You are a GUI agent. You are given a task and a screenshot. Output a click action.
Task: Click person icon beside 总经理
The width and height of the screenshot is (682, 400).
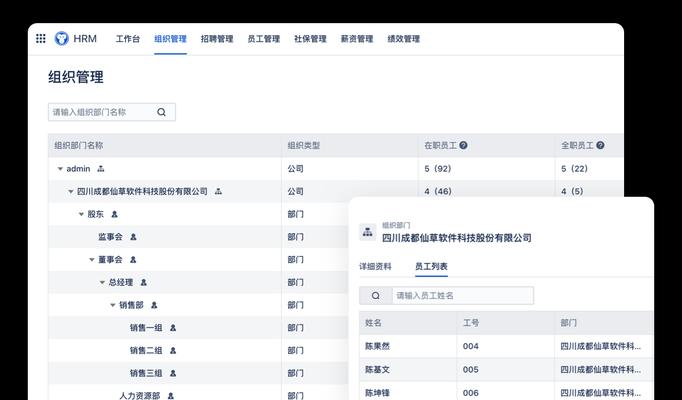pyautogui.click(x=144, y=283)
